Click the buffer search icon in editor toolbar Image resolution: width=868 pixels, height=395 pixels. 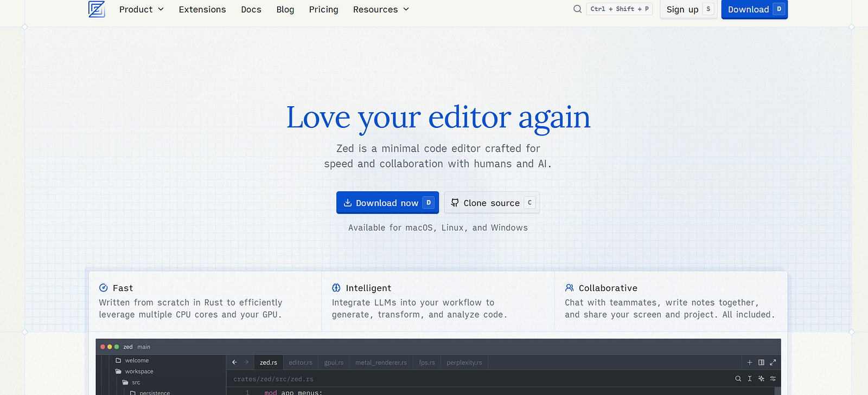point(738,379)
